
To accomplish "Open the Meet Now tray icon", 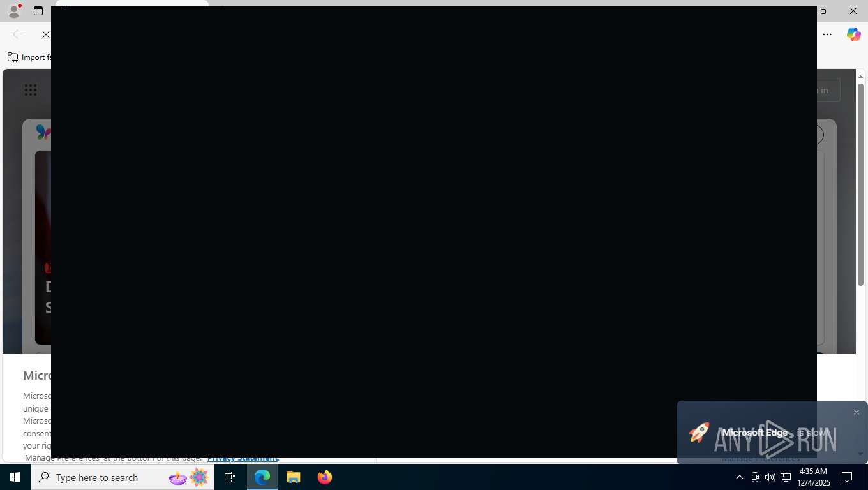I will 755,477.
